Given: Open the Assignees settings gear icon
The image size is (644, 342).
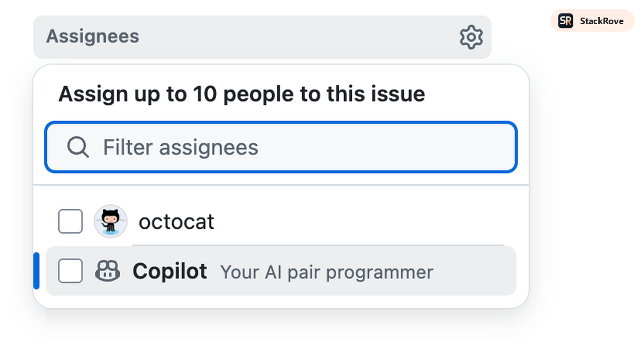Looking at the screenshot, I should 471,37.
